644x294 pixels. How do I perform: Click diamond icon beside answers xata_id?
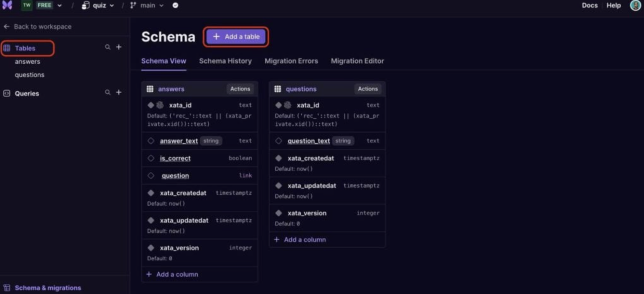point(151,105)
